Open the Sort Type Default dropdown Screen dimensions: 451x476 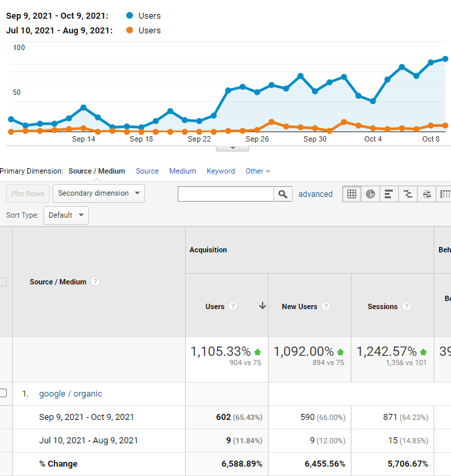click(x=66, y=215)
